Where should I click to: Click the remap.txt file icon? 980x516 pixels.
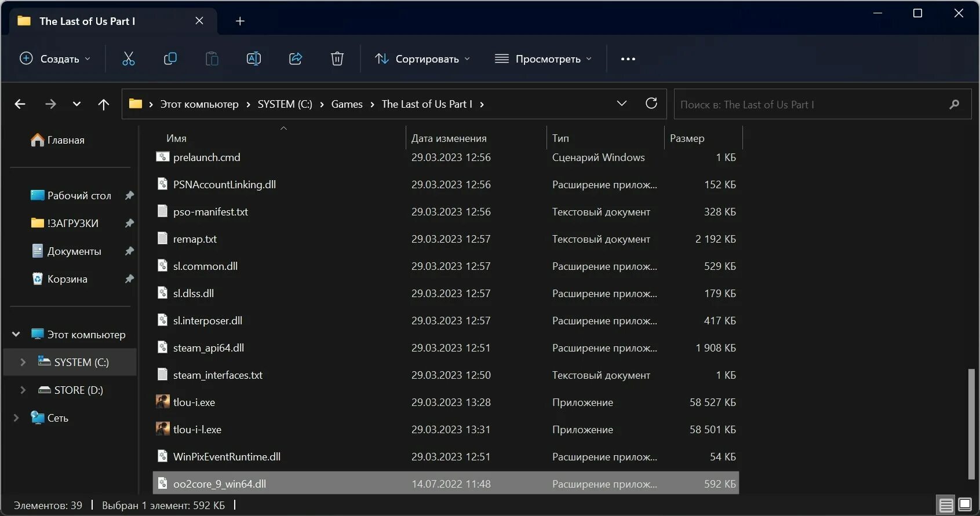pos(163,238)
